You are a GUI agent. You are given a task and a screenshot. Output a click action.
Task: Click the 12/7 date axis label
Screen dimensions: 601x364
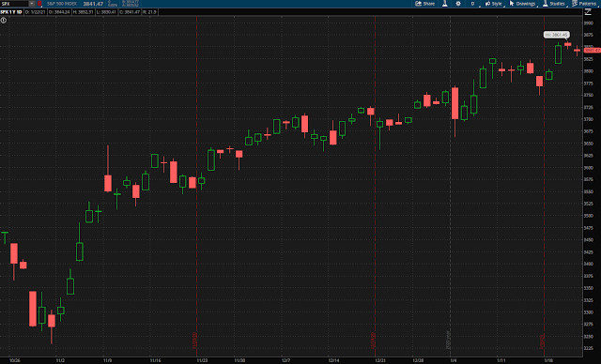(x=285, y=360)
